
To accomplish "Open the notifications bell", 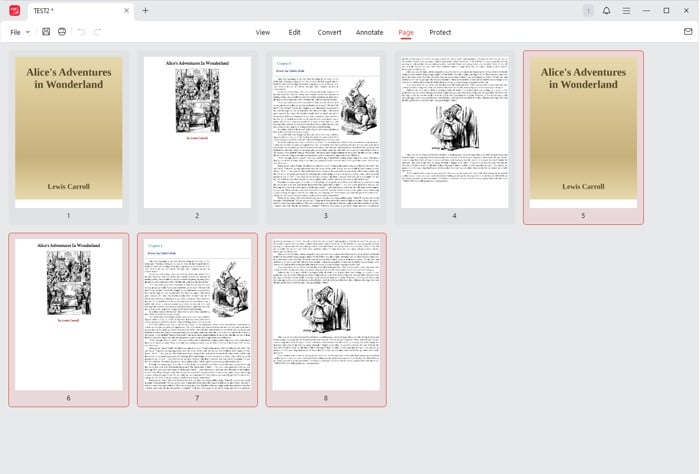I will pos(606,10).
